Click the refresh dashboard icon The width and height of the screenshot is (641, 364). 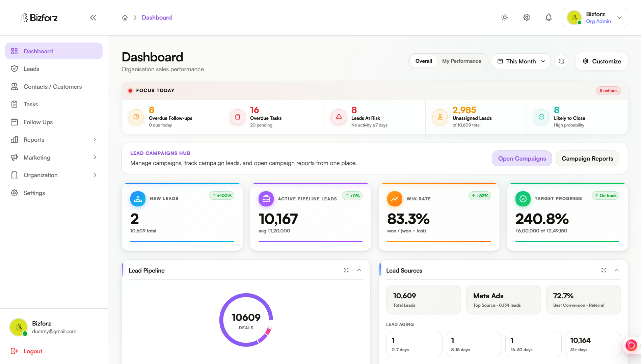pos(561,61)
